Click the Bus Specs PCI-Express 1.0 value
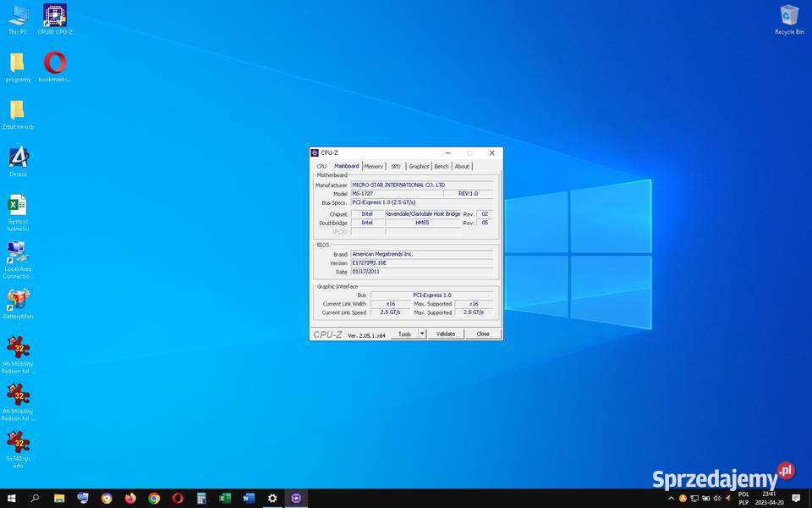Screen dimensions: 812x508 click(422, 202)
